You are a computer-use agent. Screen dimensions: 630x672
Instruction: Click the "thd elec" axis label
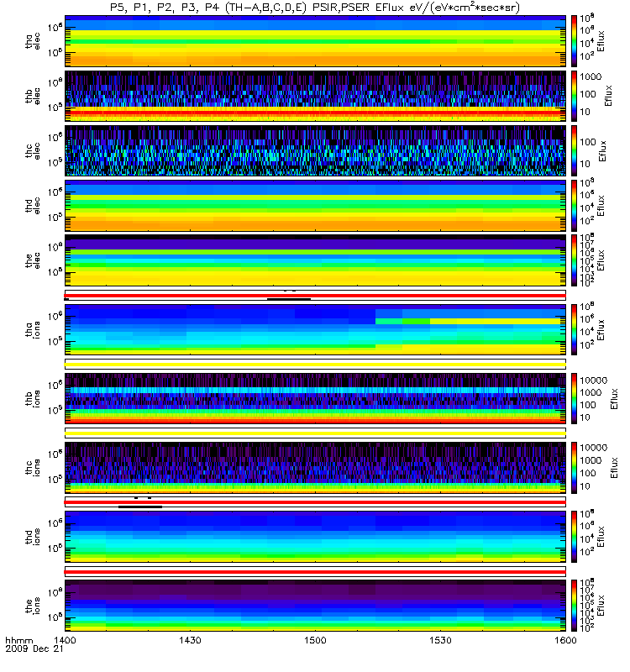click(32, 206)
